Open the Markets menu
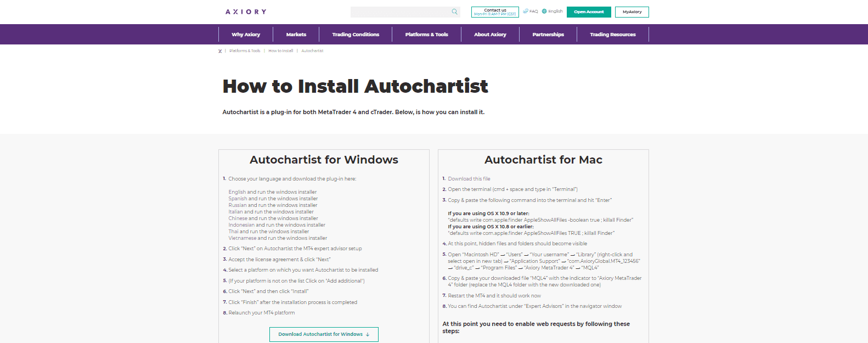Image resolution: width=868 pixels, height=343 pixels. pos(296,35)
